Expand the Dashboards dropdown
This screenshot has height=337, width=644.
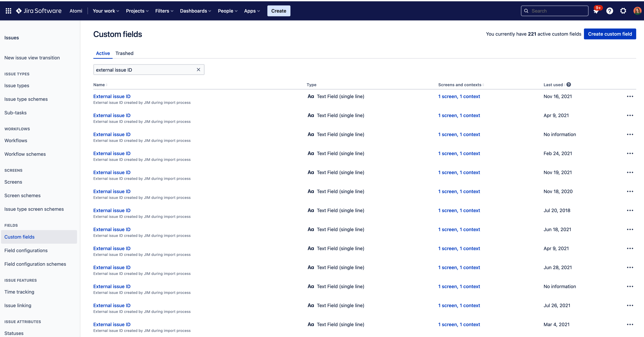195,11
